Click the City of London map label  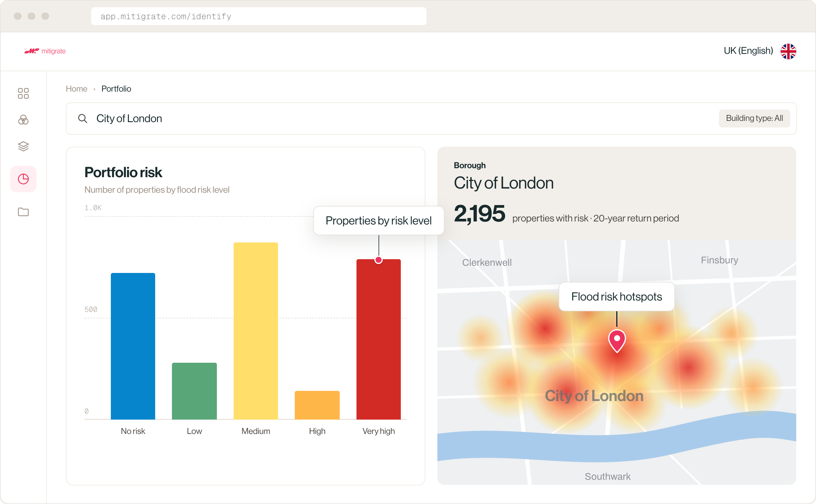(594, 396)
